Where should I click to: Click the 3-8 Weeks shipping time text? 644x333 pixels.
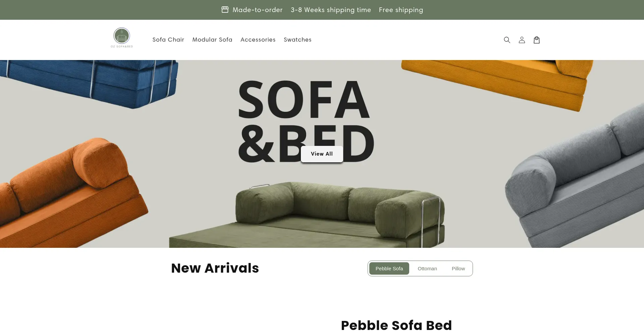coord(331,10)
